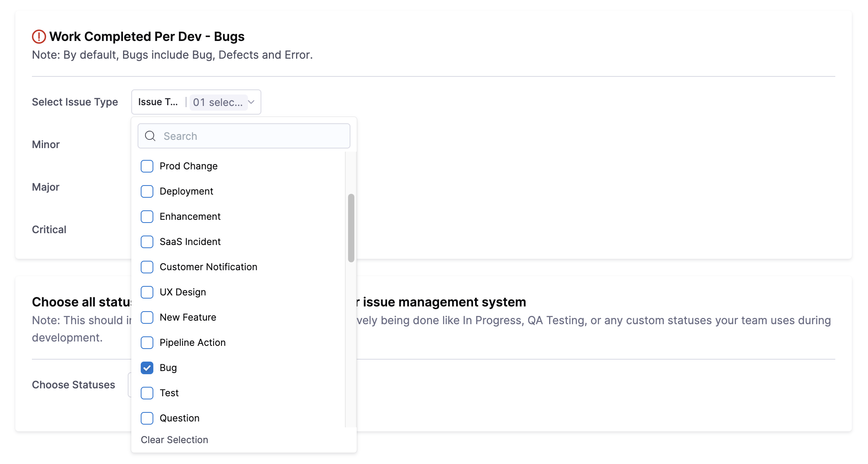The height and width of the screenshot is (464, 868).
Task: Check the Prod Change checkbox
Action: pyautogui.click(x=147, y=166)
